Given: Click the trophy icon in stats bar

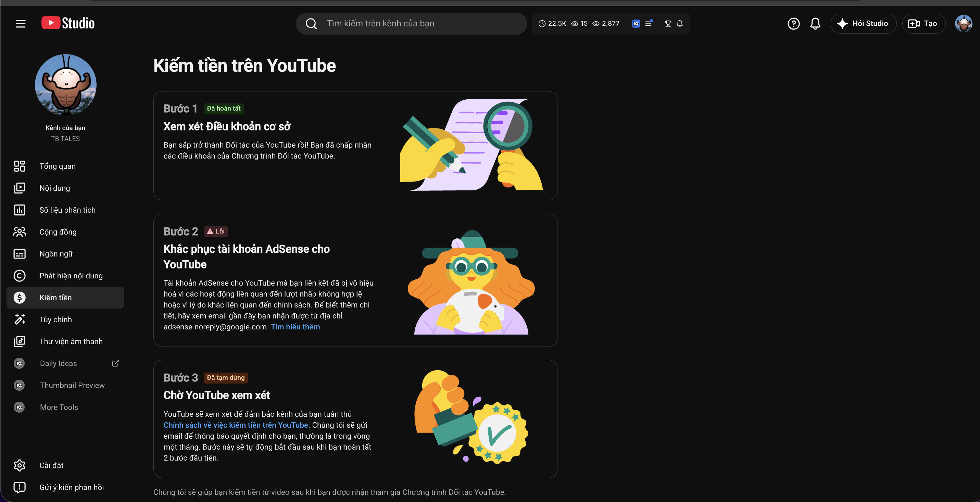Looking at the screenshot, I should coord(668,24).
